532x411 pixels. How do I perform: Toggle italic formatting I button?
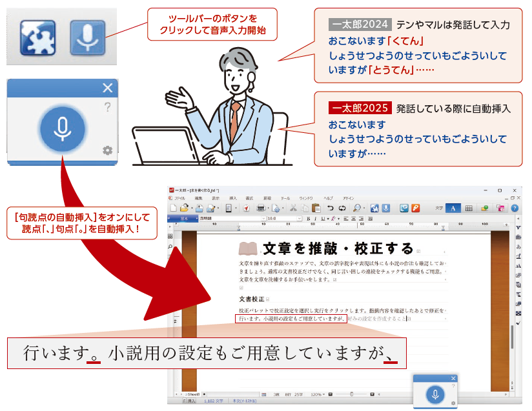coord(316,219)
